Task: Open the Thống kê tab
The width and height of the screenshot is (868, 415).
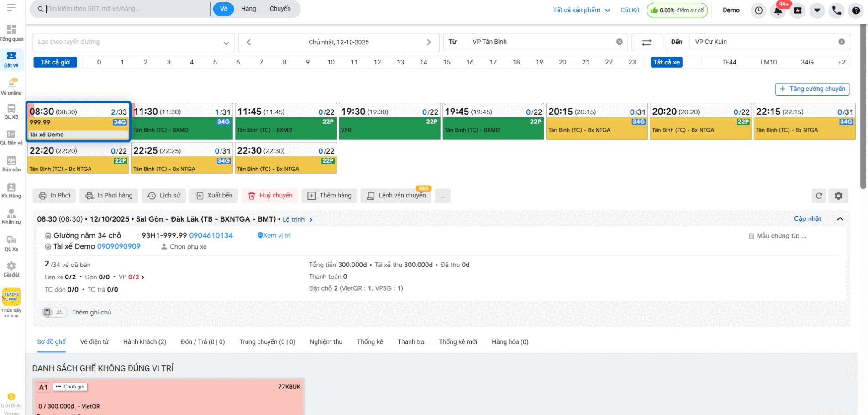Action: point(370,342)
